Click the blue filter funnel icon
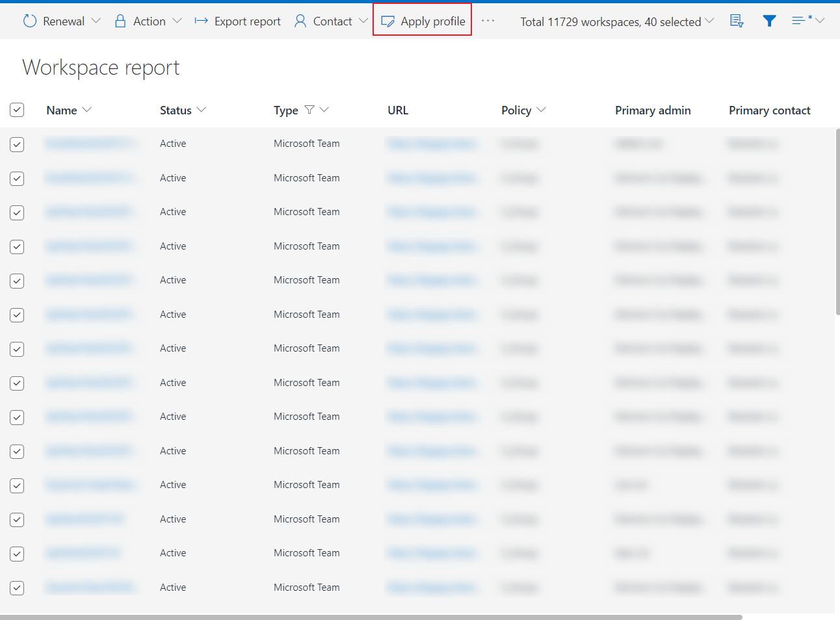This screenshot has width=840, height=620. (x=769, y=21)
